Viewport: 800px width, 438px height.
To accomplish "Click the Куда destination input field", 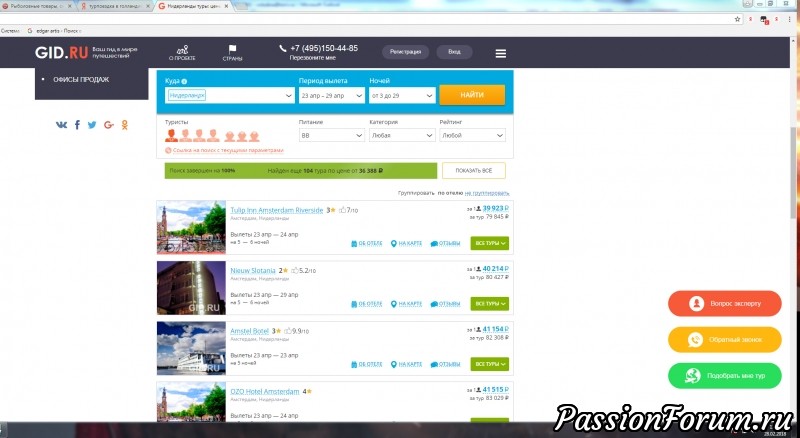I will point(228,95).
